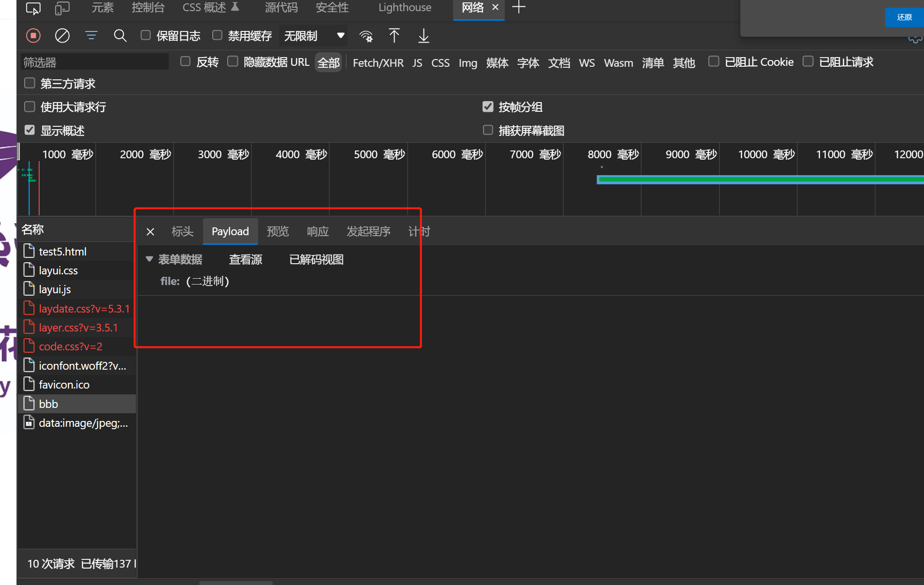
Task: Click the 筛选器 filter input field
Action: click(x=95, y=62)
